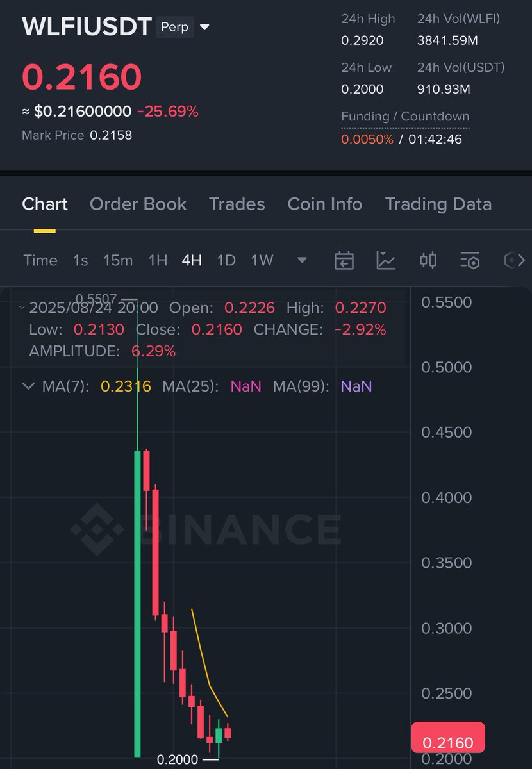Tap the CHANGE -2.92% value
Screen dimensions: 532x769
click(361, 329)
